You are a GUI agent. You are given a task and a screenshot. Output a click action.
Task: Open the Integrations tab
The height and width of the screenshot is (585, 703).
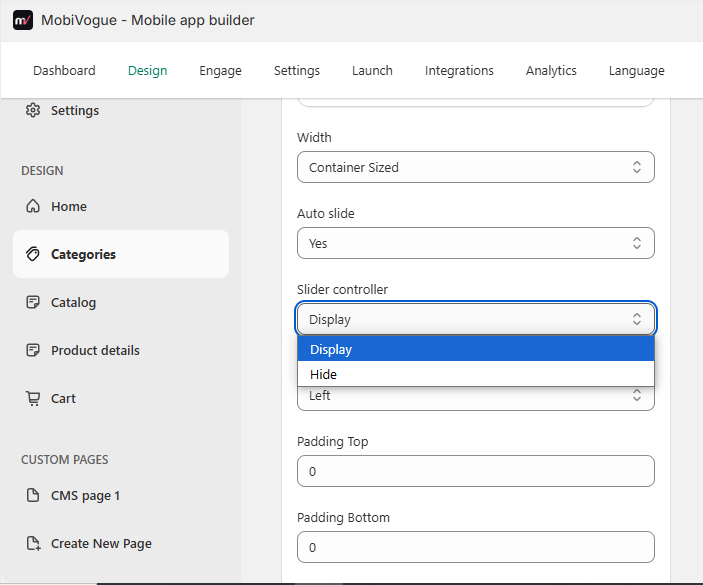point(459,70)
